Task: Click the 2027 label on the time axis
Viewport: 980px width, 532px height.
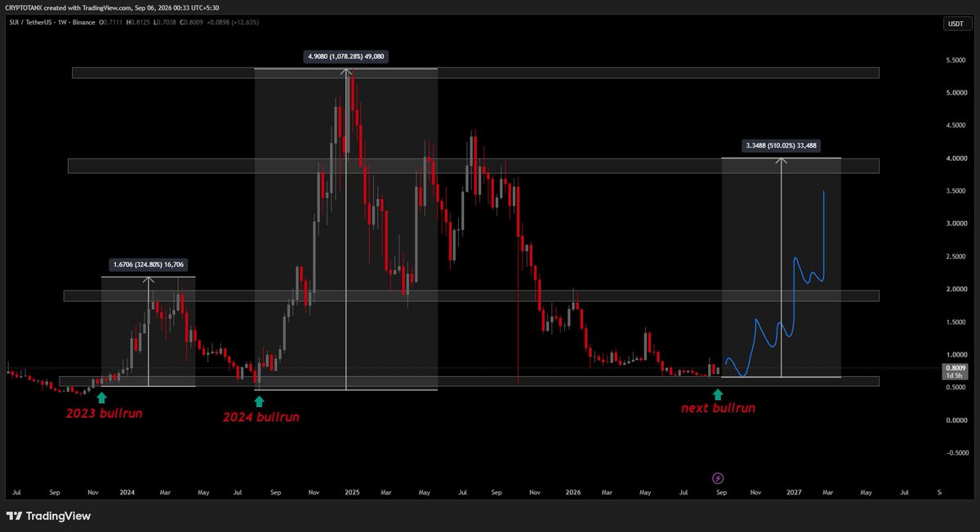Action: pyautogui.click(x=795, y=493)
